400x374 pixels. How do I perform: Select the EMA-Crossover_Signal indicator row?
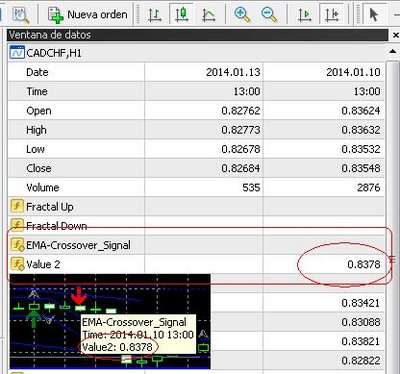click(197, 245)
